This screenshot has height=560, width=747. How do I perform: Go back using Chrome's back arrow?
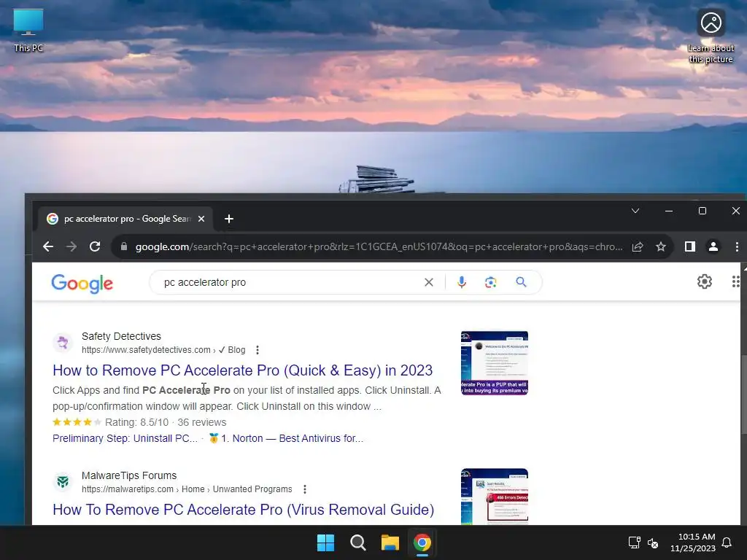(48, 246)
